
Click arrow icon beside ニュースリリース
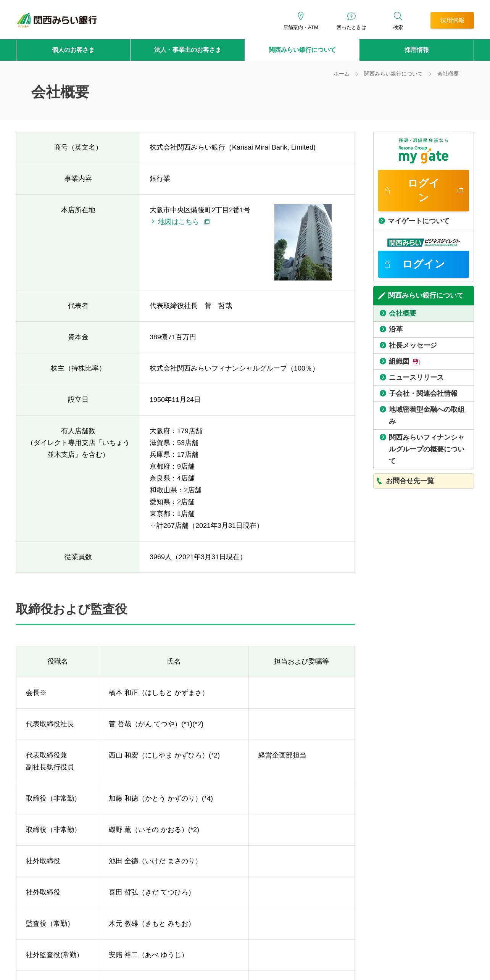click(383, 377)
